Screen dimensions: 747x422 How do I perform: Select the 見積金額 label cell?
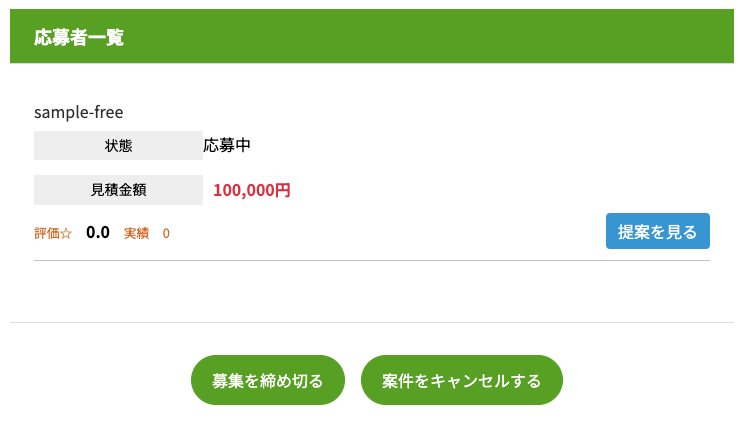118,190
